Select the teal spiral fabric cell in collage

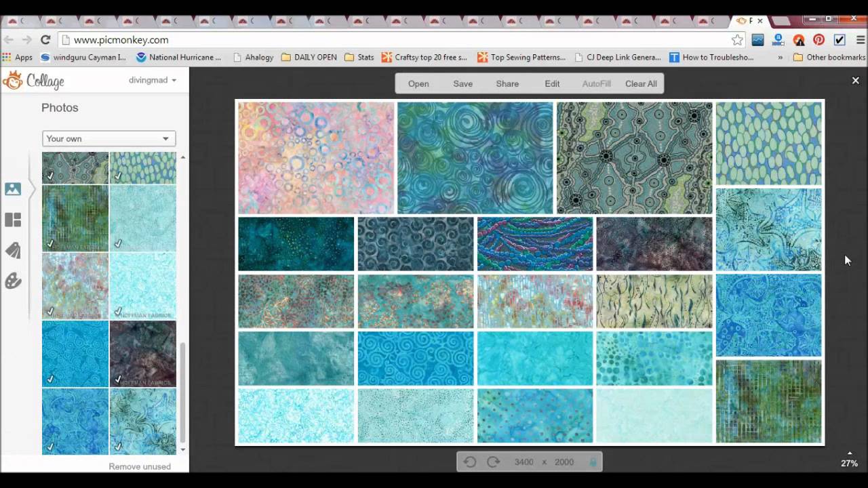[x=475, y=158]
